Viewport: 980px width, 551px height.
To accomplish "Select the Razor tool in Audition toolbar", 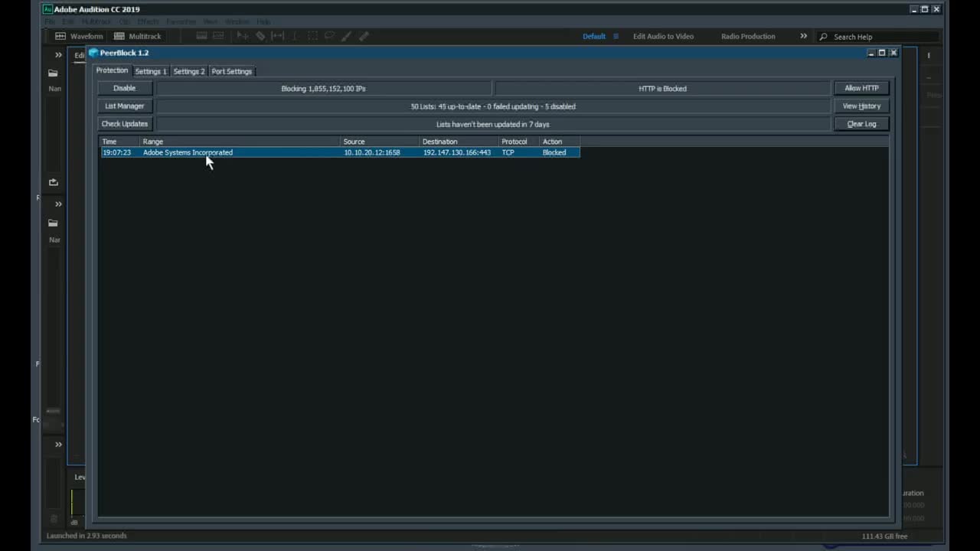I will [x=260, y=36].
